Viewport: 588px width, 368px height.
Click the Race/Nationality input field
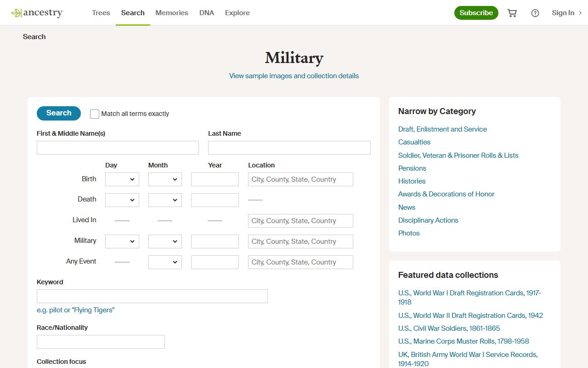101,342
